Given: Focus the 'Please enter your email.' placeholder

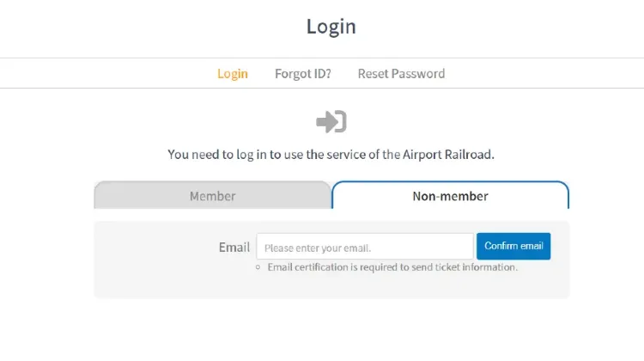Looking at the screenshot, I should [x=318, y=248].
